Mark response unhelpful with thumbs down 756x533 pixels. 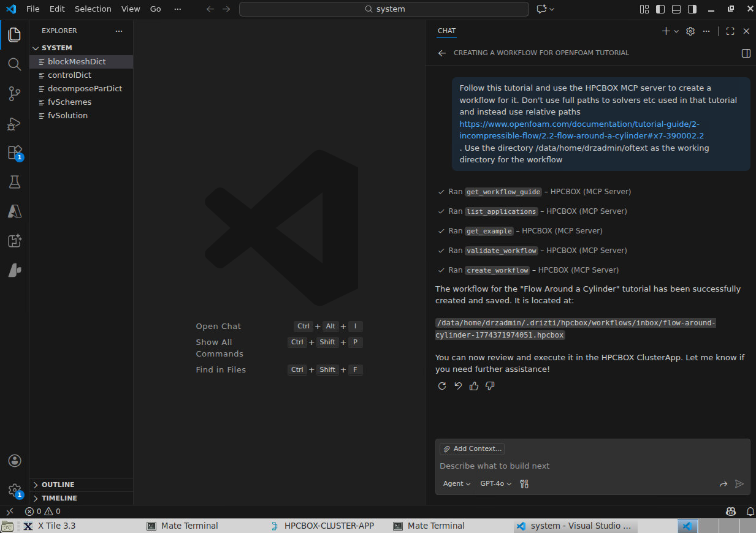pyautogui.click(x=490, y=386)
